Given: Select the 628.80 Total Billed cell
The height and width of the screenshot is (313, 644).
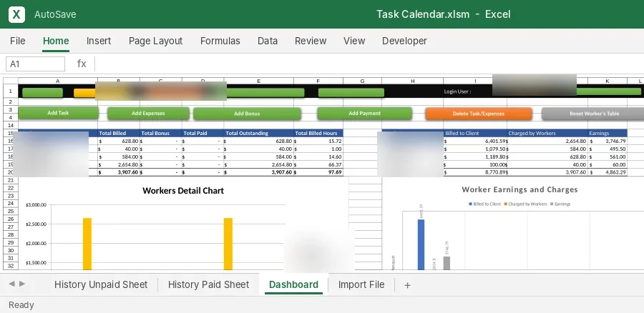Looking at the screenshot, I should 119,141.
